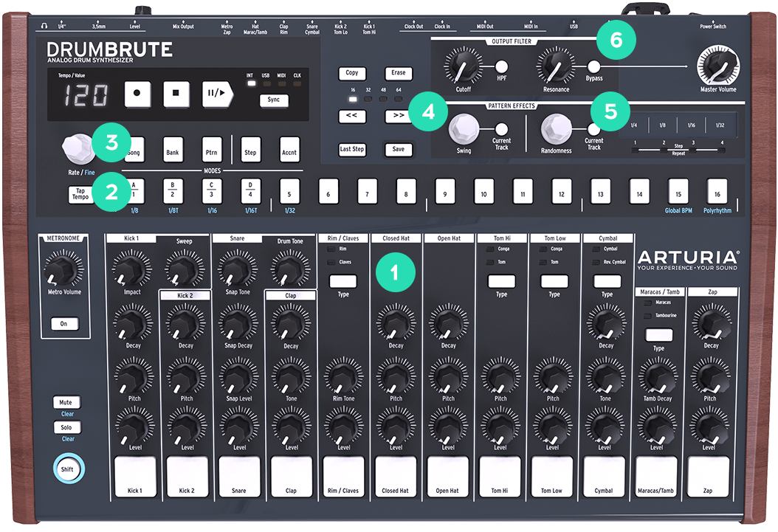Click the Zap Decay knob
The width and height of the screenshot is (778, 532).
(x=711, y=322)
